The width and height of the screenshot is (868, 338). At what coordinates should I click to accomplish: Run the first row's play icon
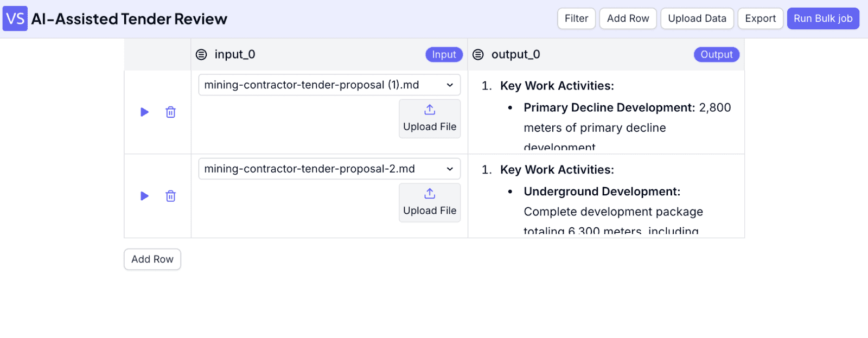pos(144,112)
